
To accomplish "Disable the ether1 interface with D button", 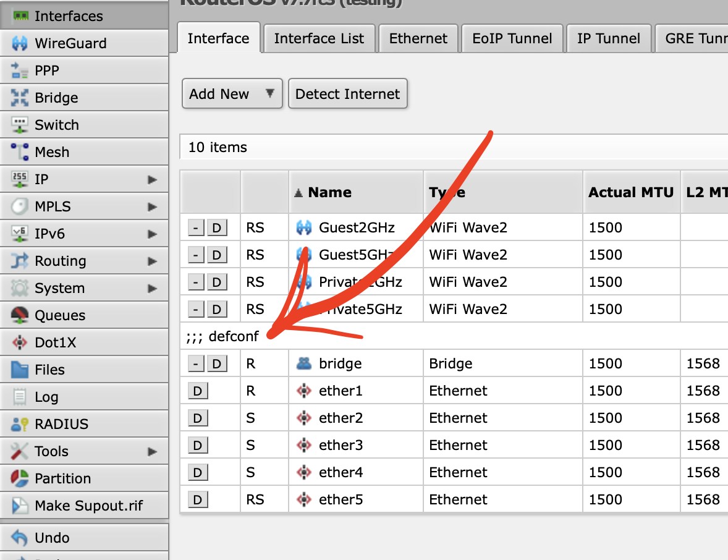I will coord(197,391).
